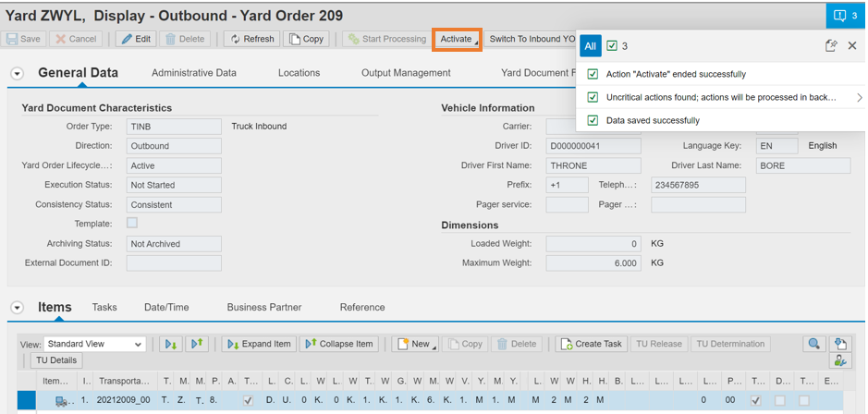This screenshot has width=868, height=414.
Task: Toggle the checked T... column checkbox near row end
Action: [x=755, y=400]
